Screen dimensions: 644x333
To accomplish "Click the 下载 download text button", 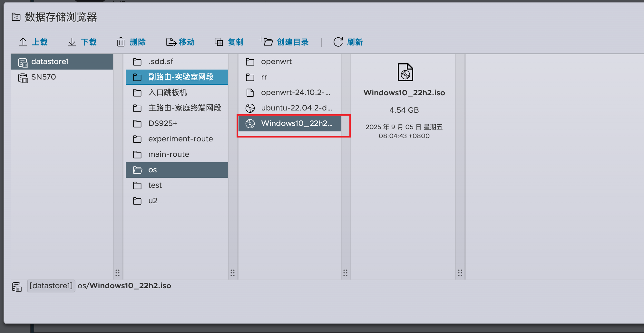I will tap(89, 42).
